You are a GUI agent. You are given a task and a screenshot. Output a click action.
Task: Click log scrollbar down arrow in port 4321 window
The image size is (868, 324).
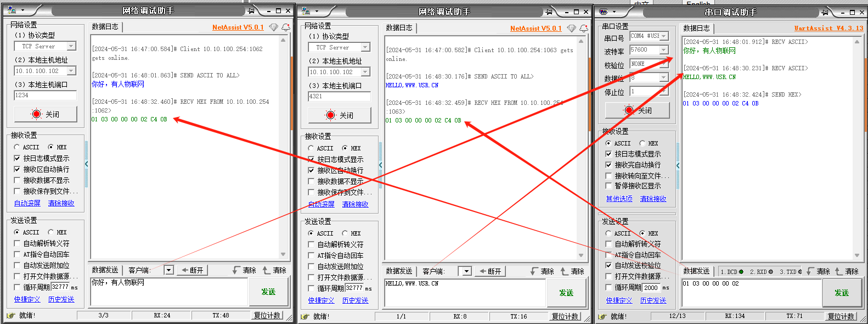point(581,255)
